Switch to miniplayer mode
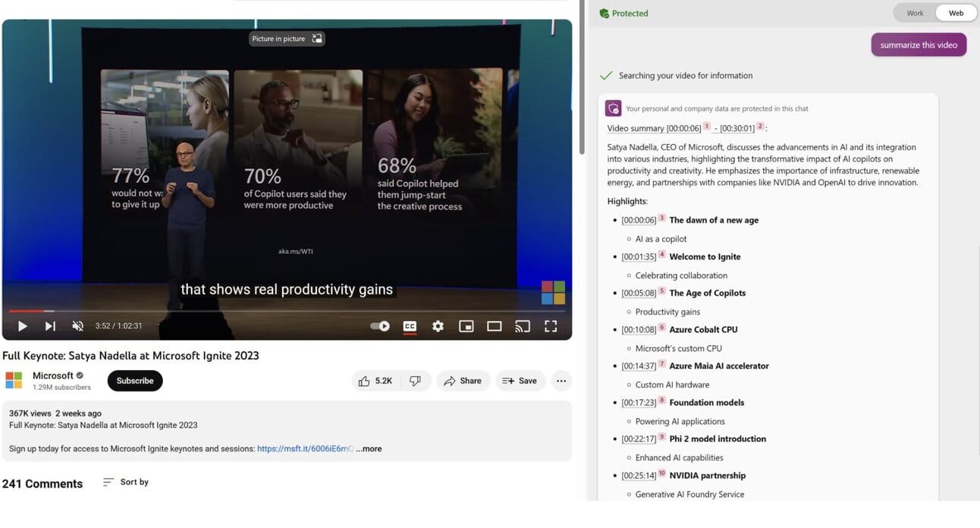The width and height of the screenshot is (980, 528). (466, 326)
